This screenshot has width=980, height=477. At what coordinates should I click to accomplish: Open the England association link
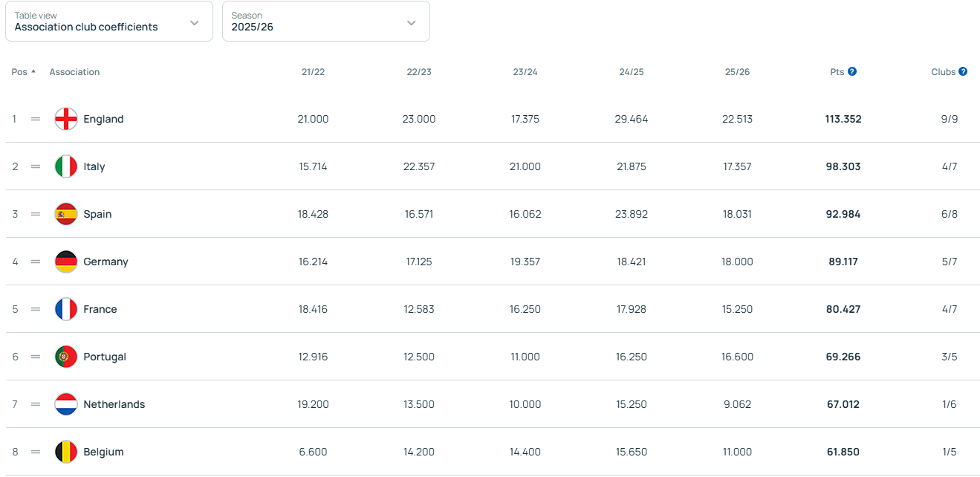coord(103,119)
